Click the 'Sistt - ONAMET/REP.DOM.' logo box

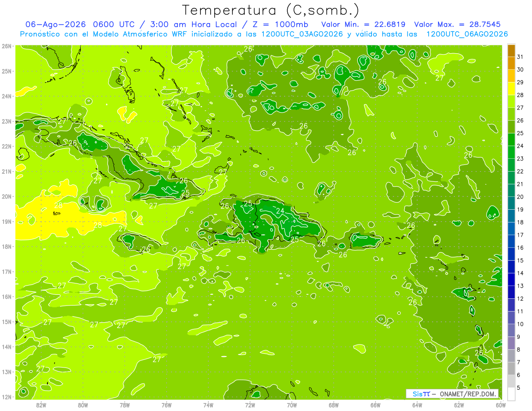point(452,394)
